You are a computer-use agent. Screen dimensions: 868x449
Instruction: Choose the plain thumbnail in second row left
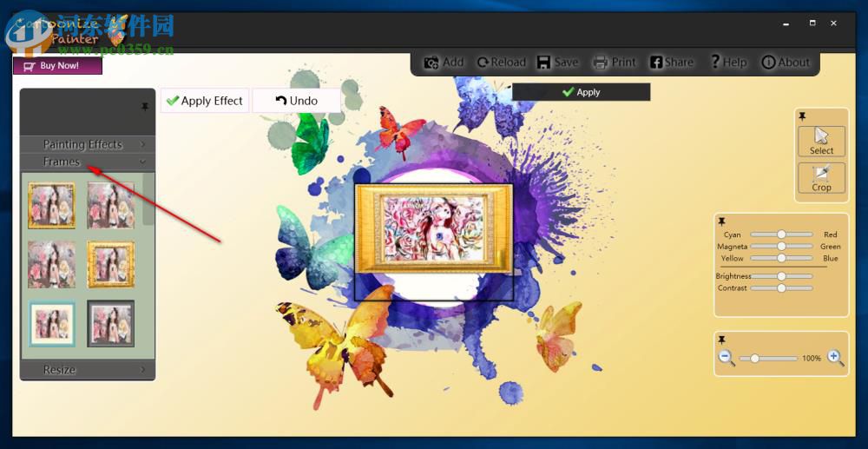coord(51,265)
